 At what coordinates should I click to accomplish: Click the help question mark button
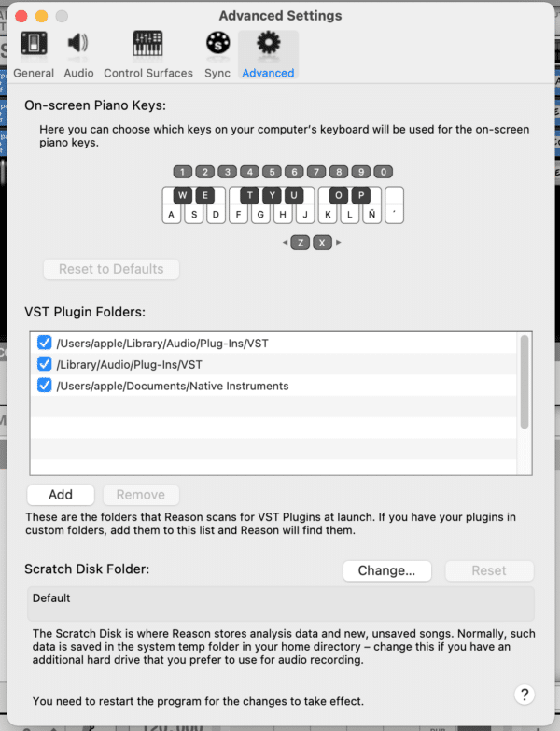524,694
